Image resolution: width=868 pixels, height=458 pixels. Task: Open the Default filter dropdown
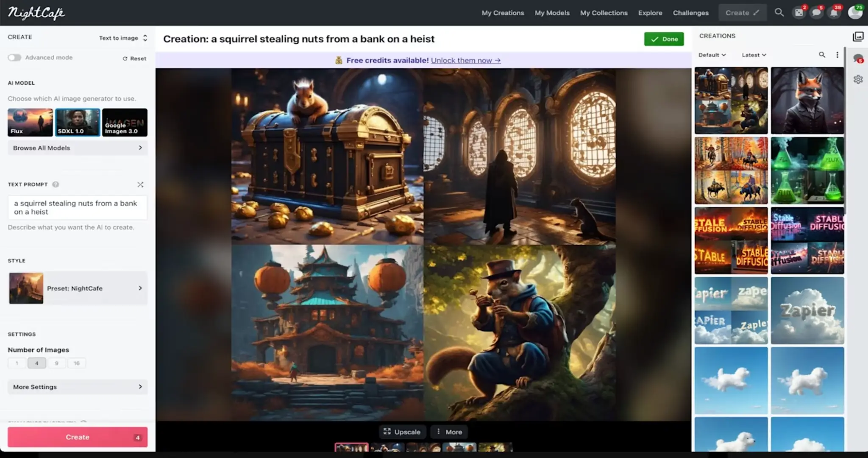point(712,55)
